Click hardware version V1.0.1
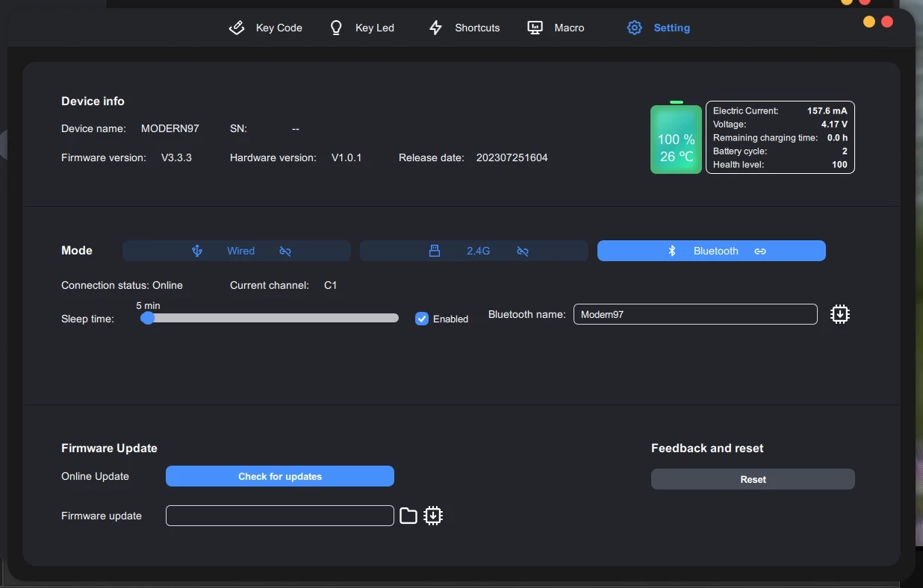 (346, 157)
